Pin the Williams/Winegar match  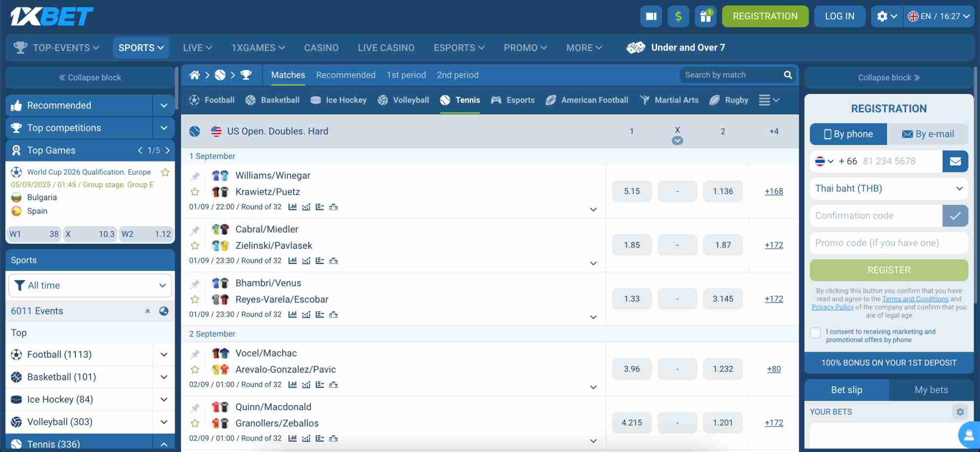click(195, 176)
